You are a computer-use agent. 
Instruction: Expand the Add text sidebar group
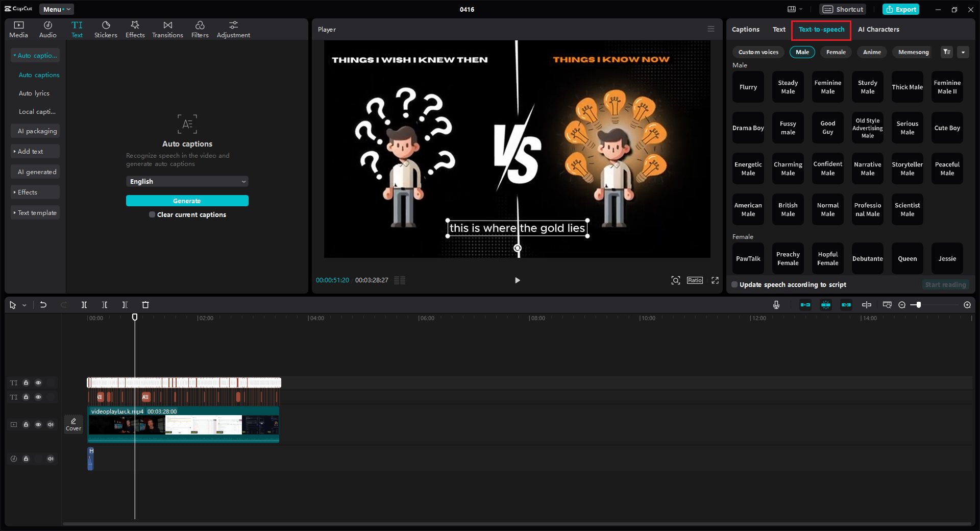tap(35, 151)
